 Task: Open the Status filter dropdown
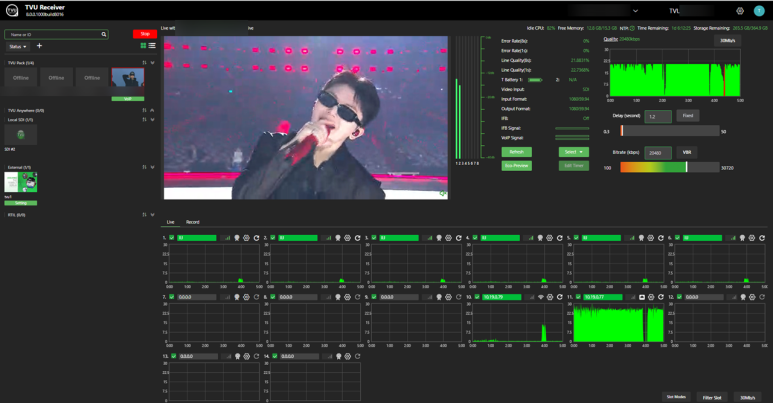point(18,46)
